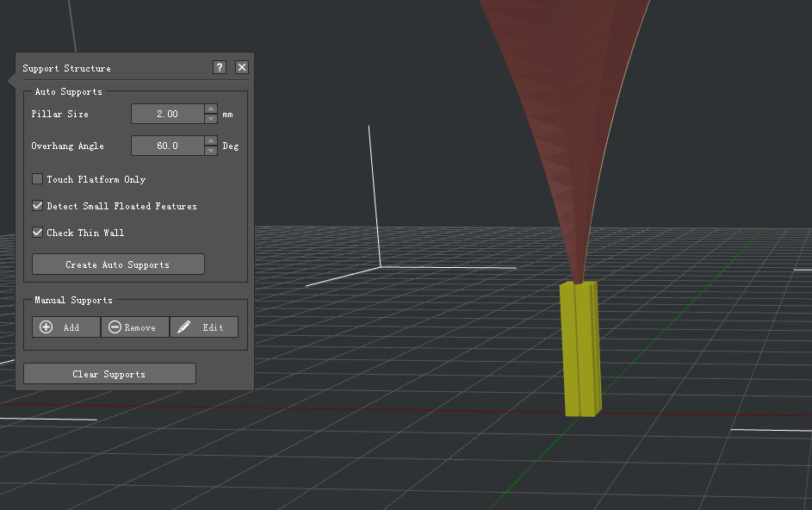Click the Overhang Angle down arrow icon
Viewport: 812px width, 510px height.
[x=210, y=150]
